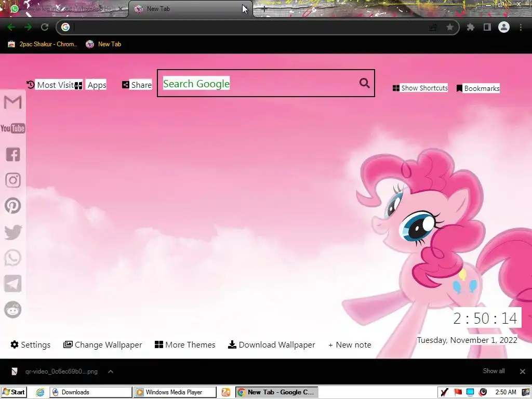
Task: Switch to the WhatsApp Help tab
Action: pos(64,9)
